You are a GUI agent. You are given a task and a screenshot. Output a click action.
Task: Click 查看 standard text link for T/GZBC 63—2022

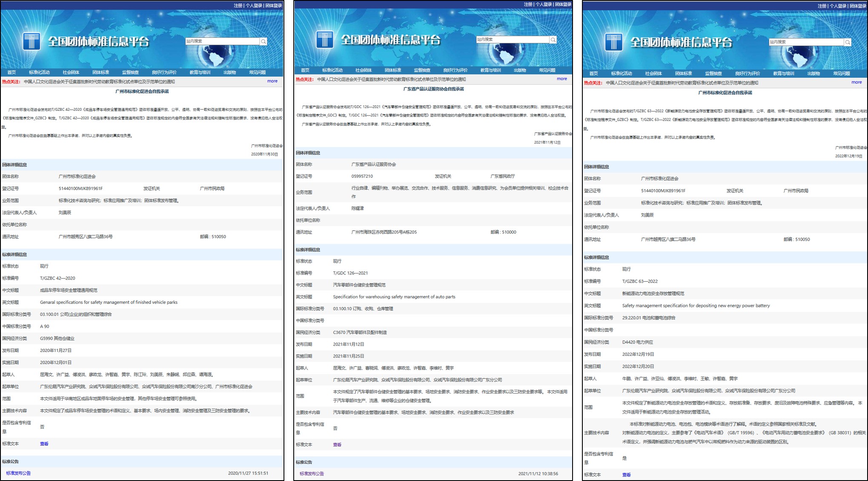coord(627,475)
